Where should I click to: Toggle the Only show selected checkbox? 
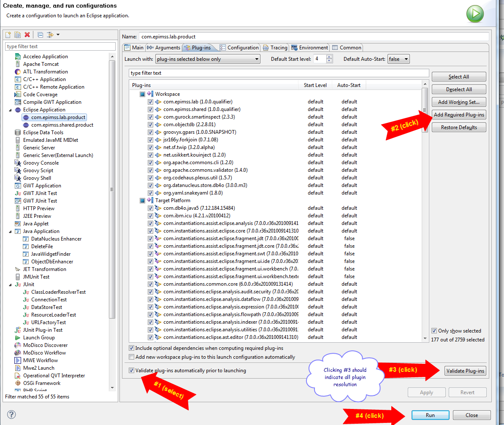pyautogui.click(x=434, y=331)
